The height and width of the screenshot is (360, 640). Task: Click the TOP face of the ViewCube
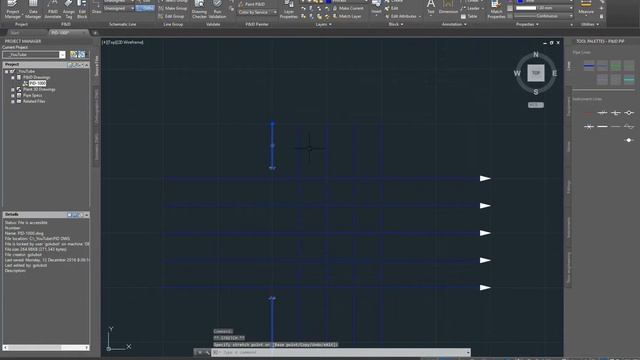tap(536, 73)
